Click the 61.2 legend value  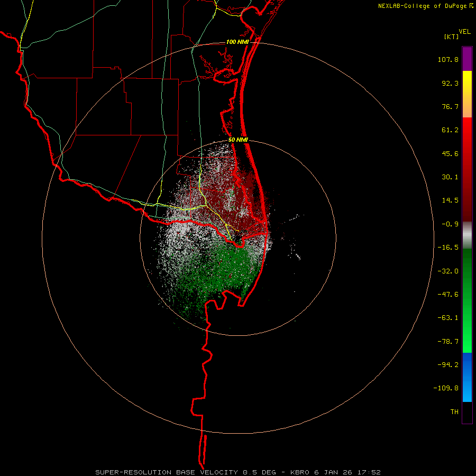pyautogui.click(x=450, y=130)
